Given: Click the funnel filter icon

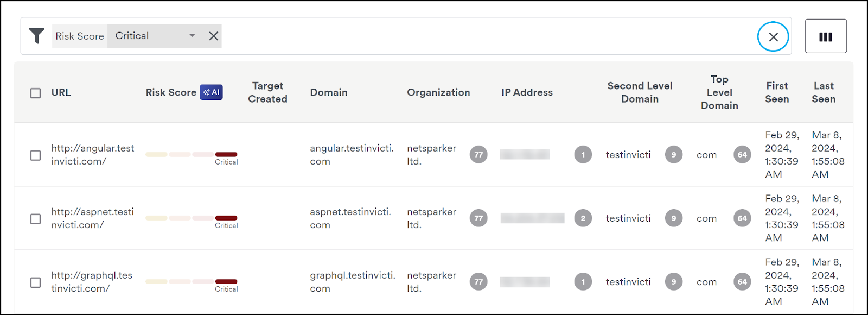Looking at the screenshot, I should (x=36, y=36).
